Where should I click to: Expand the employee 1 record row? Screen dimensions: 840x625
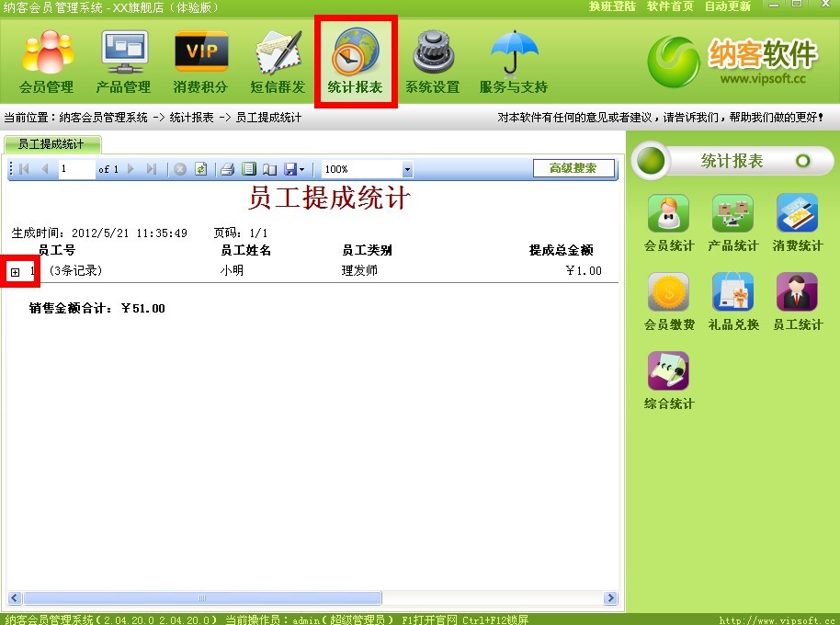tap(16, 272)
